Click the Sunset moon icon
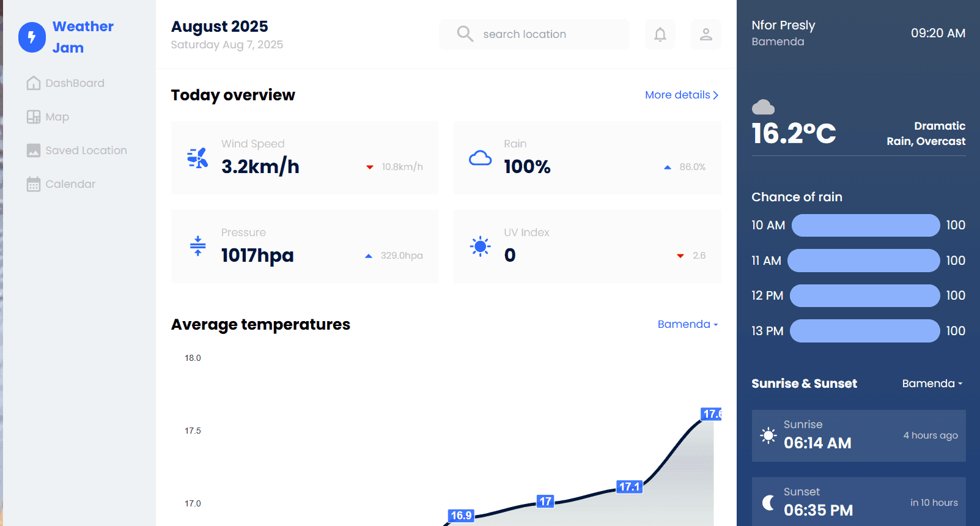This screenshot has height=526, width=980. tap(768, 503)
